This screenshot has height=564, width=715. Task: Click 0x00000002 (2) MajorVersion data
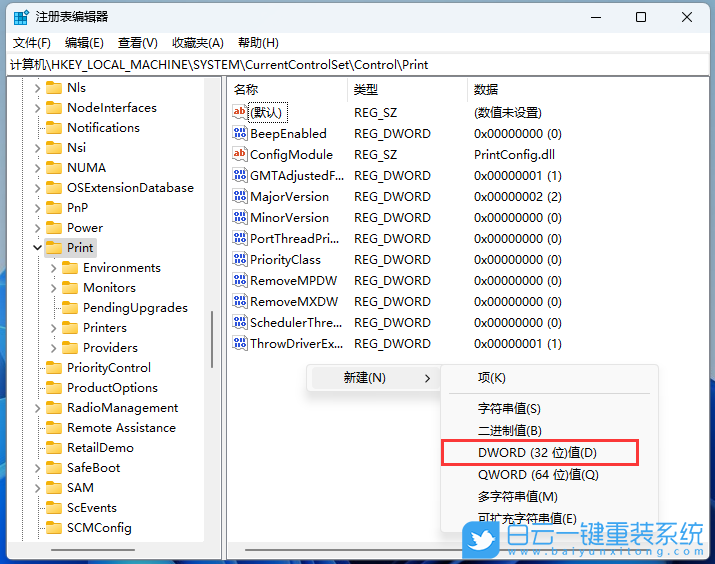518,197
